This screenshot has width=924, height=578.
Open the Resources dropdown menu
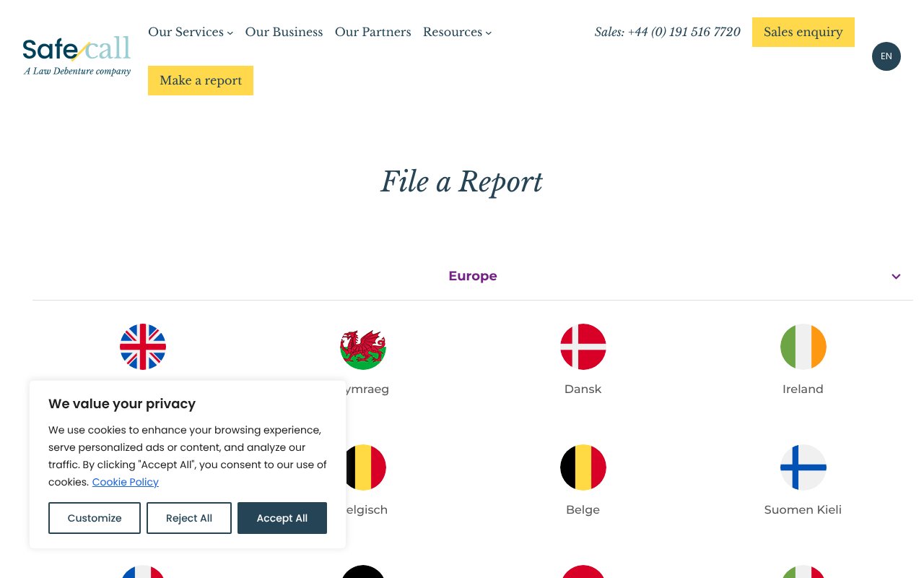(x=457, y=33)
